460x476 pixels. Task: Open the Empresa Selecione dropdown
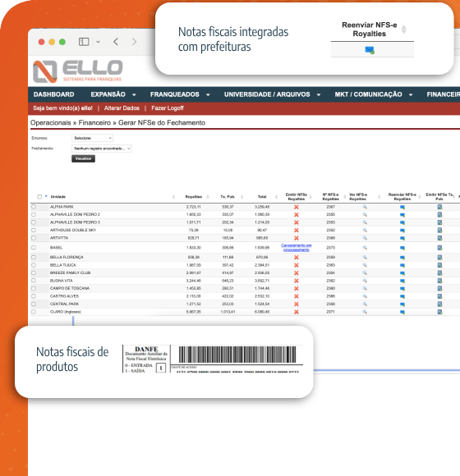92,138
